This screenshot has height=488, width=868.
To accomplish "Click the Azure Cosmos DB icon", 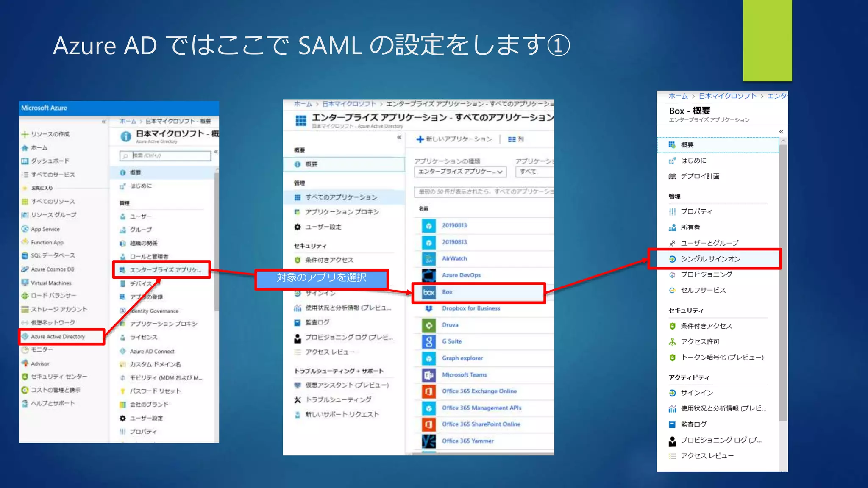I will [x=25, y=269].
